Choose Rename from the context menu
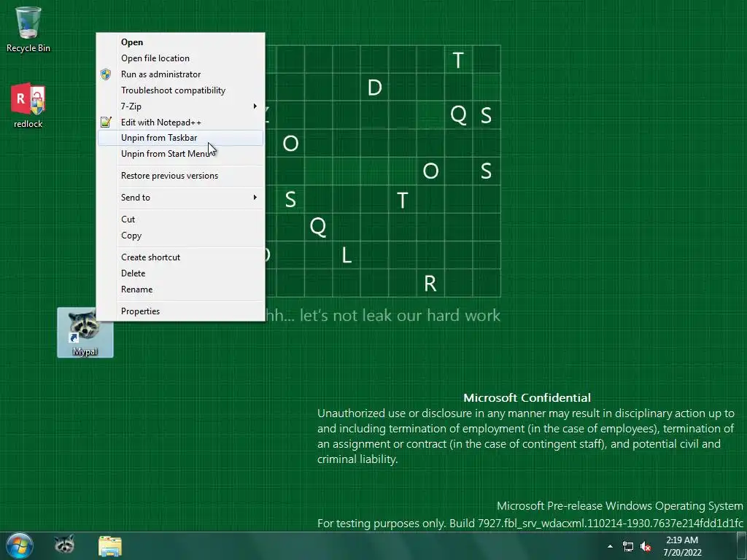Screen dimensions: 747x560 point(181,289)
